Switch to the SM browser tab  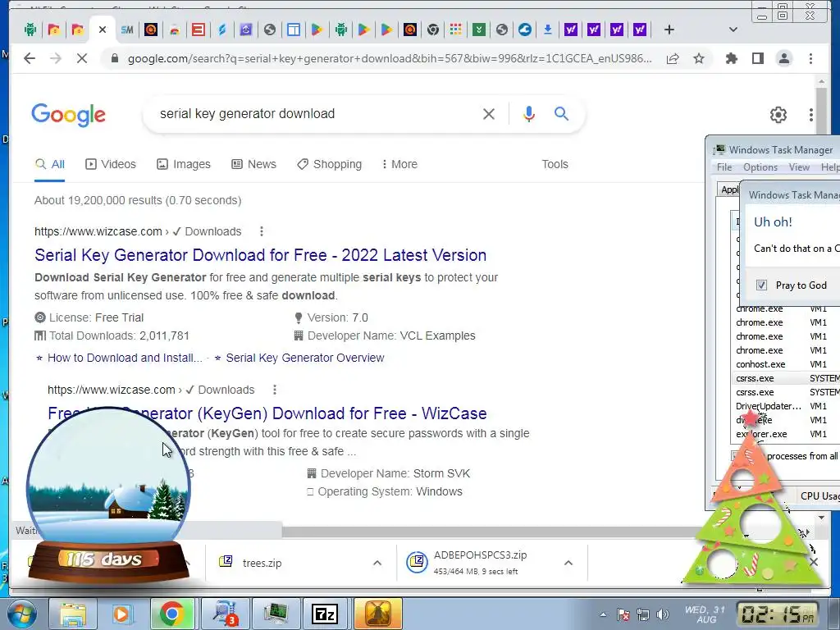(x=127, y=30)
